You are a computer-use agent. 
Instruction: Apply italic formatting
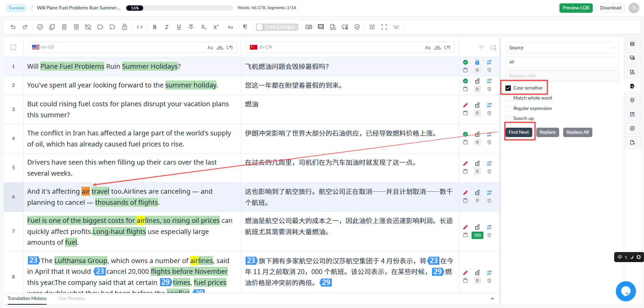167,27
